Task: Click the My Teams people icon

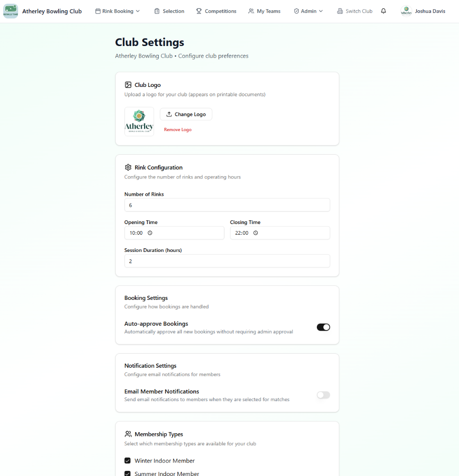Action: click(x=251, y=11)
